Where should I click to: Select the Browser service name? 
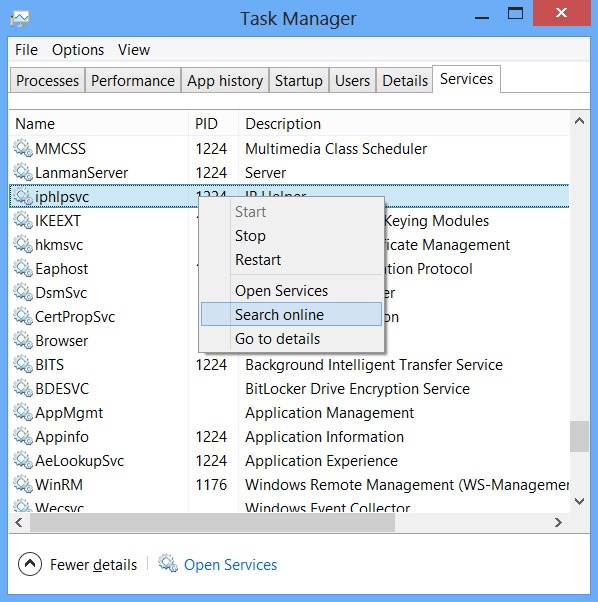click(61, 341)
